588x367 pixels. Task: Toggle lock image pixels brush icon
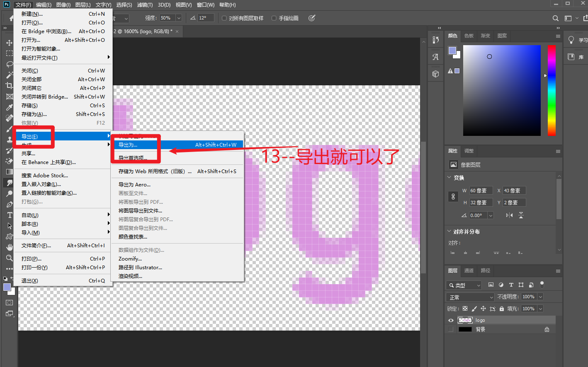tap(474, 309)
